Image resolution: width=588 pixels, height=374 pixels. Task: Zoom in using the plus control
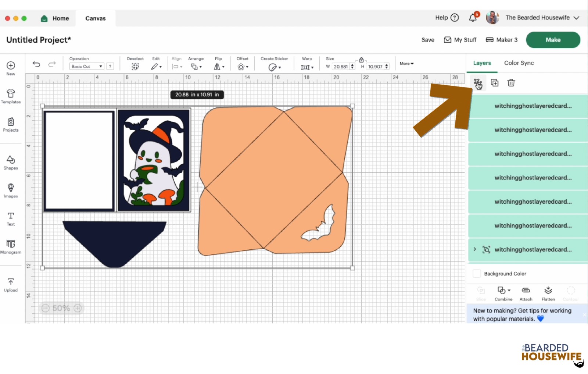coord(78,308)
